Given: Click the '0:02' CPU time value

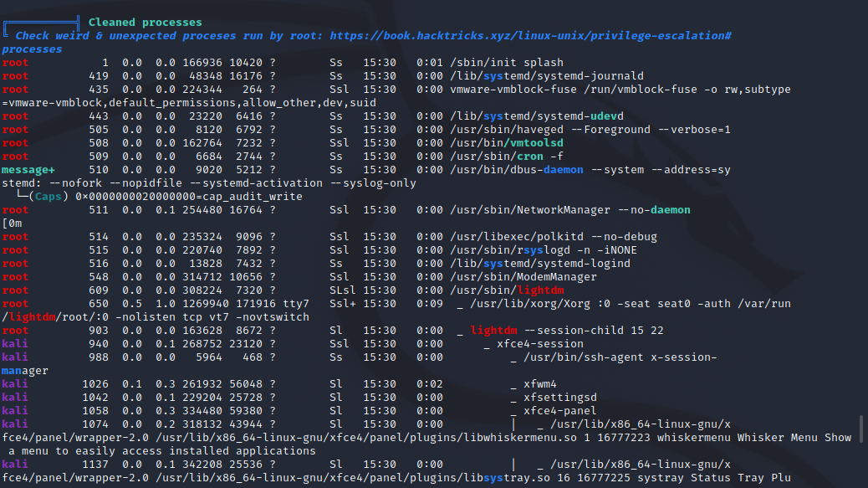Looking at the screenshot, I should (x=430, y=384).
